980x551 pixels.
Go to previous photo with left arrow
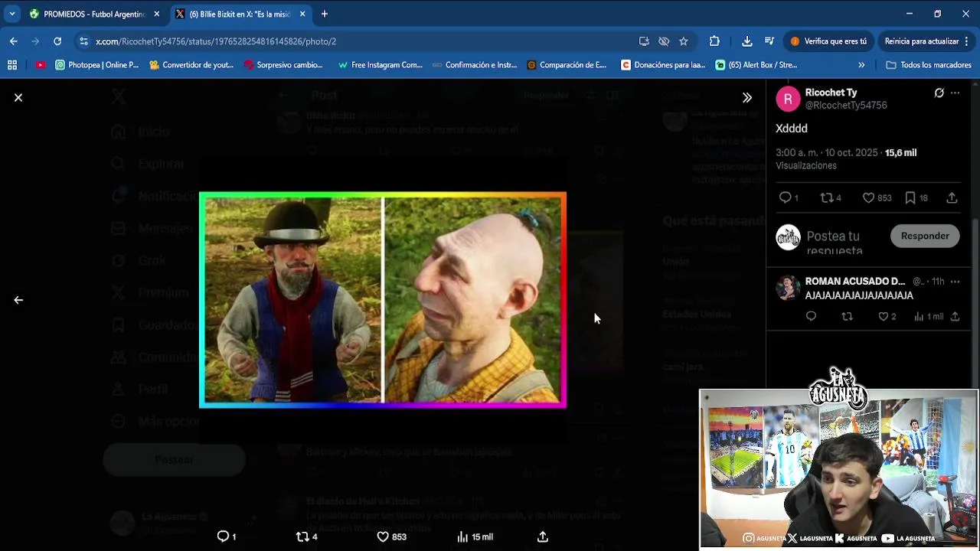18,300
